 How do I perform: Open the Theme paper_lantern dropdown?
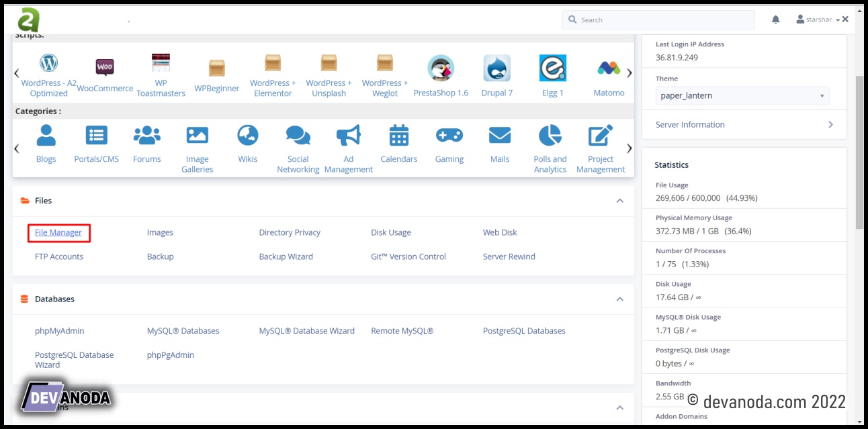pos(742,95)
